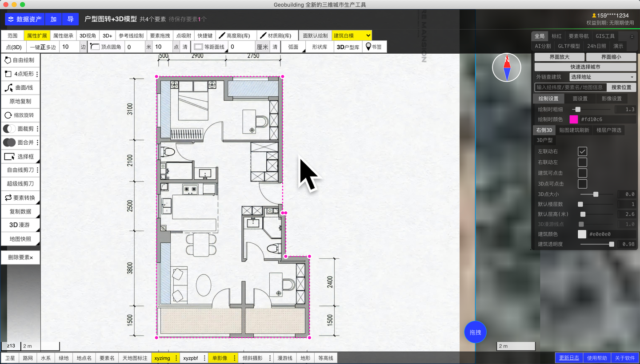The height and width of the screenshot is (364, 640).
Task: Select the 自由绘制 free draw tool
Action: 20,60
